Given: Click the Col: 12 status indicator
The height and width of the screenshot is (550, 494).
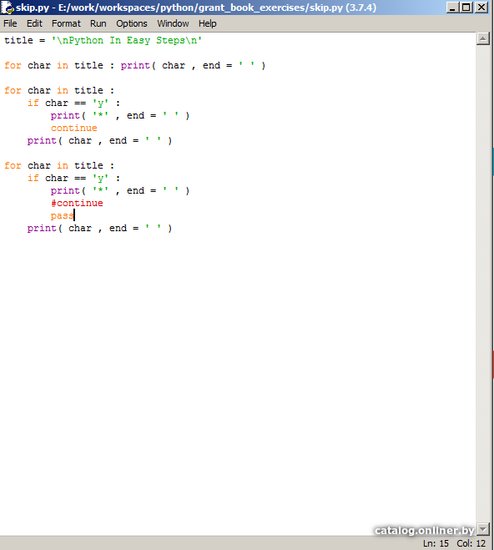Looking at the screenshot, I should 471,543.
